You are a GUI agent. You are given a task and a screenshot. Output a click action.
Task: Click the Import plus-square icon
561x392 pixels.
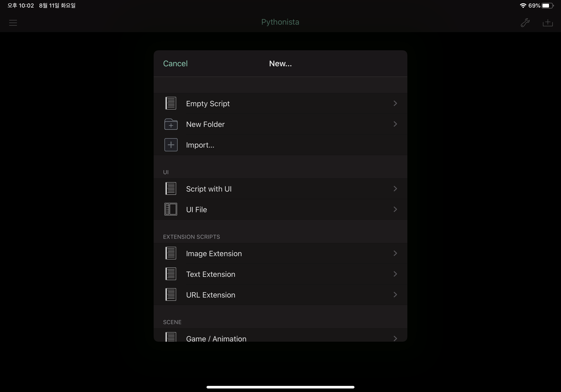(171, 145)
